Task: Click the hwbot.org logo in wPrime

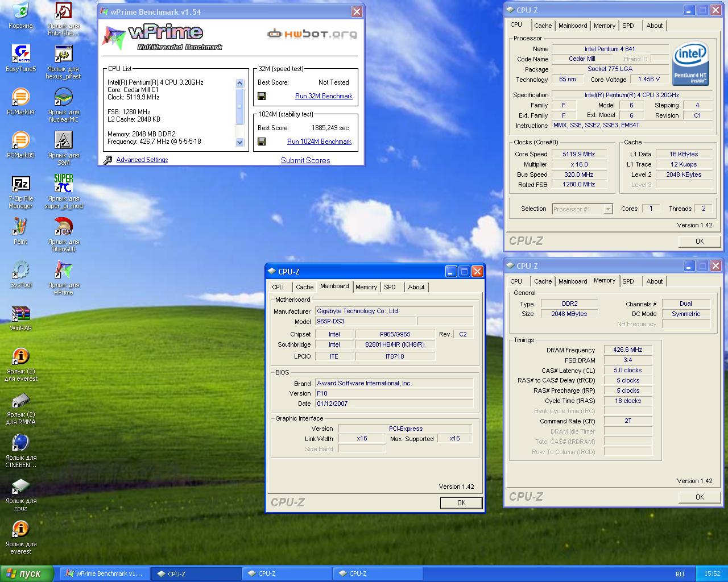Action: [312, 34]
